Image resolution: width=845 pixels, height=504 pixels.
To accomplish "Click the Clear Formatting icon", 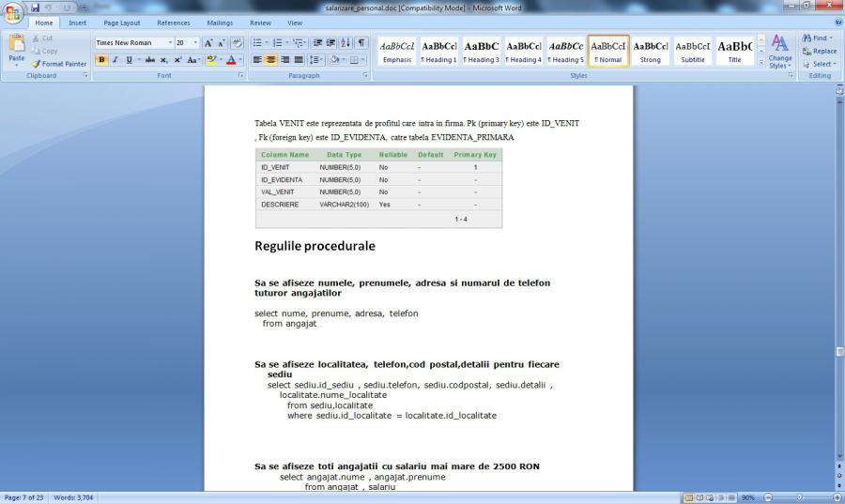I will pos(236,43).
